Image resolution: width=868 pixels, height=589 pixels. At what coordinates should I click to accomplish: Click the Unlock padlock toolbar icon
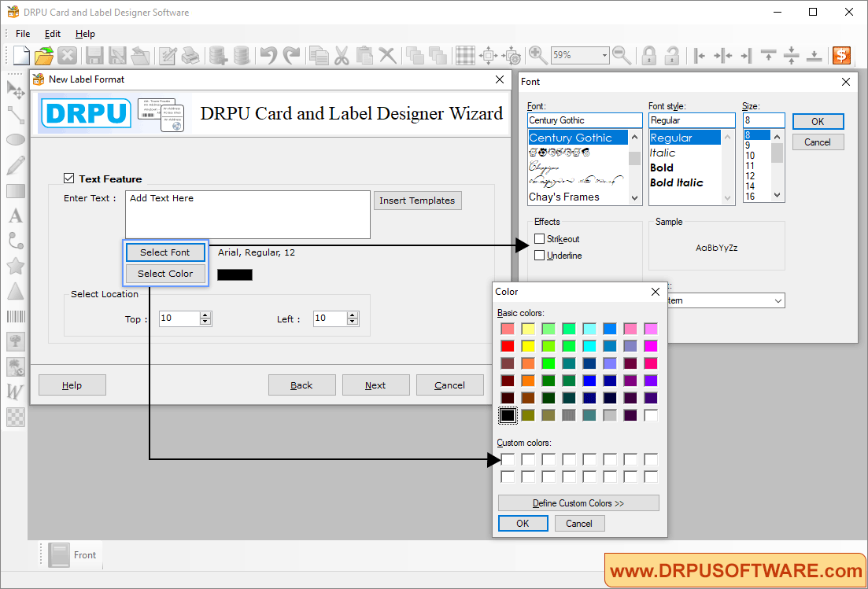click(672, 55)
